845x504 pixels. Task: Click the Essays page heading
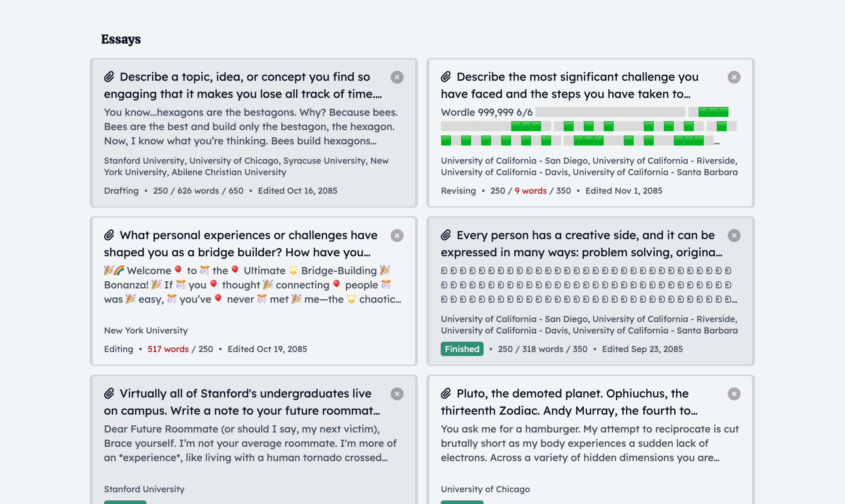click(x=121, y=39)
